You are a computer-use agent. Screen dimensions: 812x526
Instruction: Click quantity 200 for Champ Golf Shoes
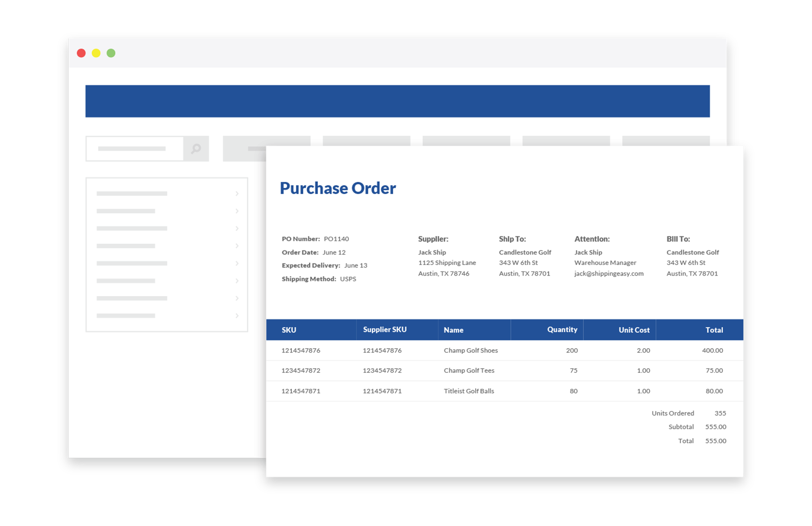pos(572,351)
